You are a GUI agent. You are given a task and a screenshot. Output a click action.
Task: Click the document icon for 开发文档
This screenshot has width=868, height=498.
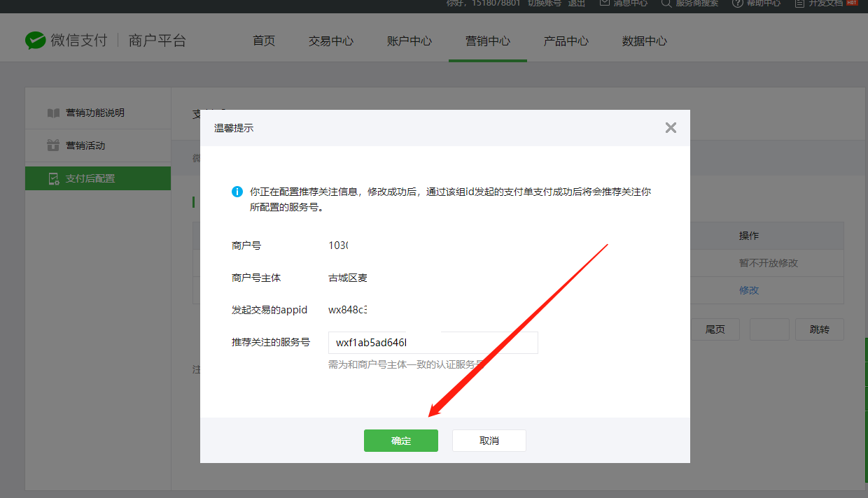pyautogui.click(x=799, y=3)
